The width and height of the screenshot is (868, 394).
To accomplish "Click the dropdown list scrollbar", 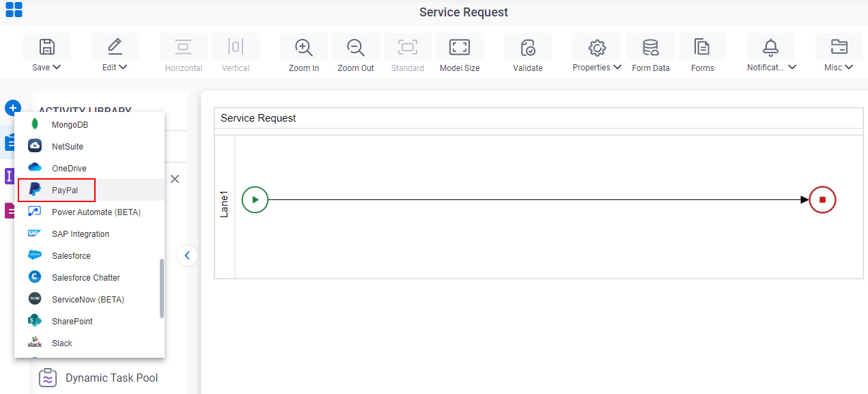I will (162, 288).
